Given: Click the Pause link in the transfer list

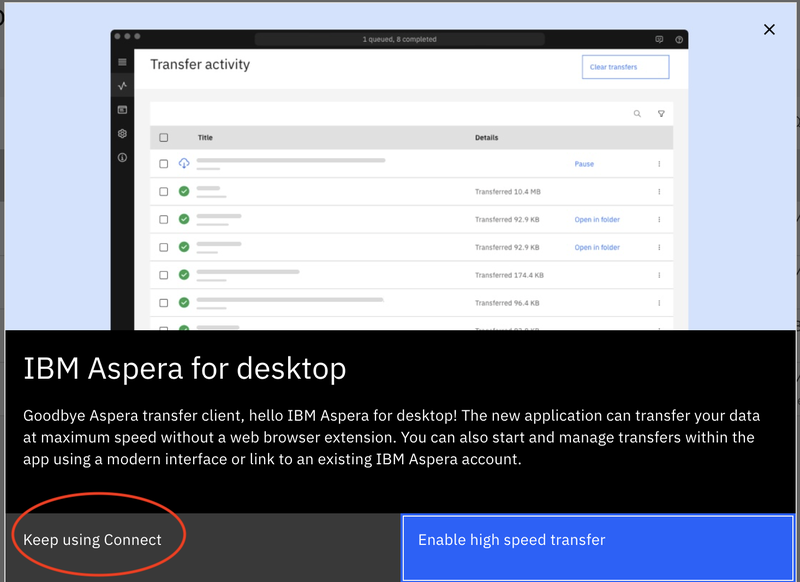Looking at the screenshot, I should coord(584,164).
